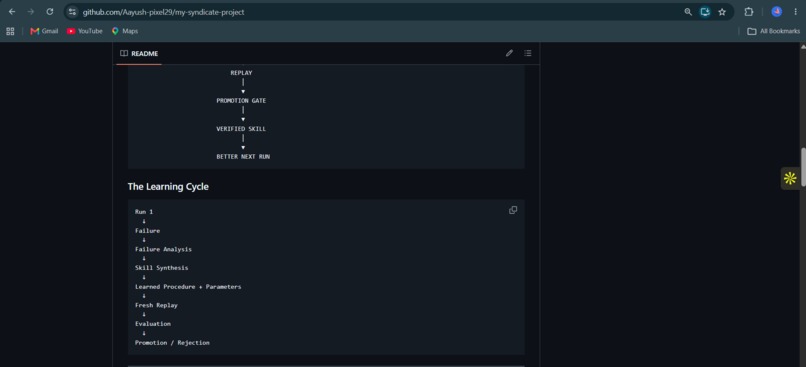
Task: Open the zoom magnifier icon in address bar
Action: click(688, 12)
